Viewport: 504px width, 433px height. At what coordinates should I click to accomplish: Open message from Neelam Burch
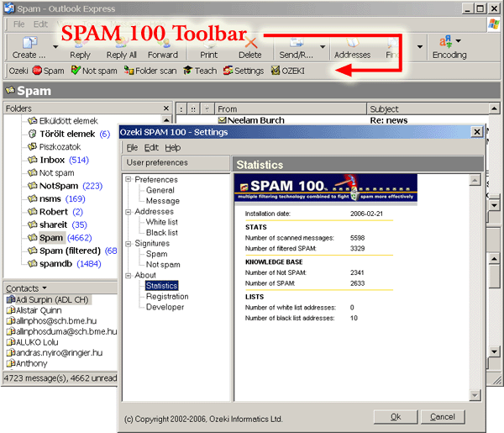331,120
